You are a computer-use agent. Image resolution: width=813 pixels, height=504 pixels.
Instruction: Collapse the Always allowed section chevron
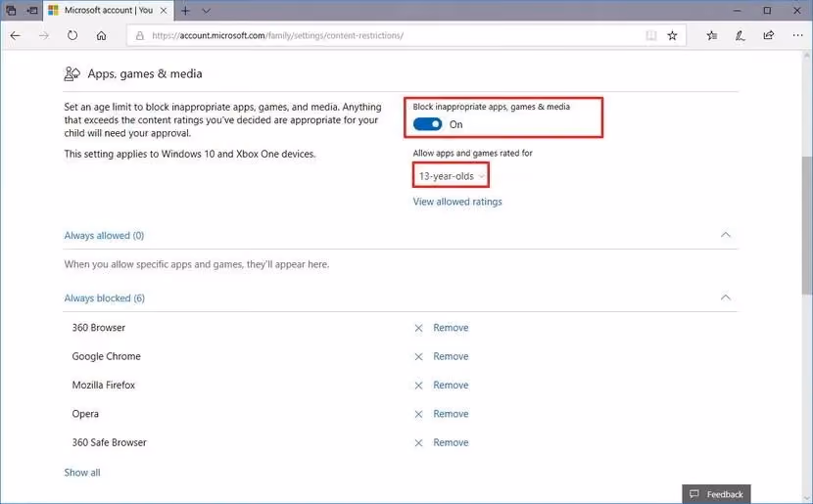point(726,235)
